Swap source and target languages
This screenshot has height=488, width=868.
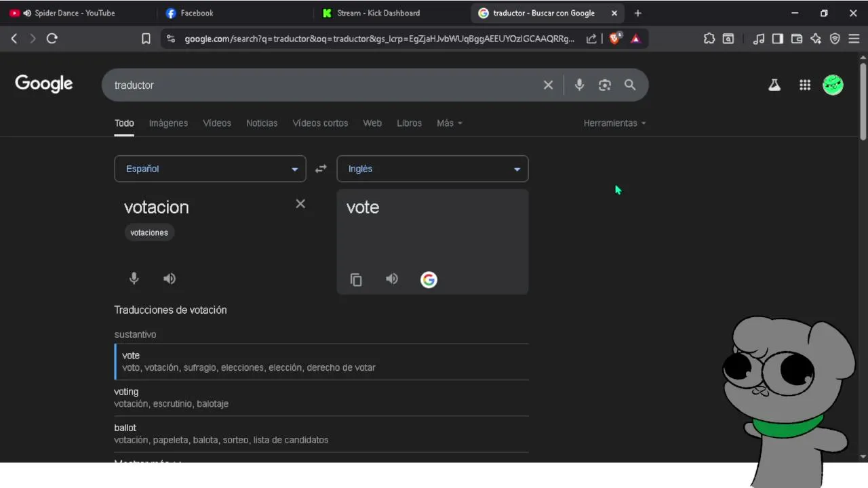coord(321,169)
